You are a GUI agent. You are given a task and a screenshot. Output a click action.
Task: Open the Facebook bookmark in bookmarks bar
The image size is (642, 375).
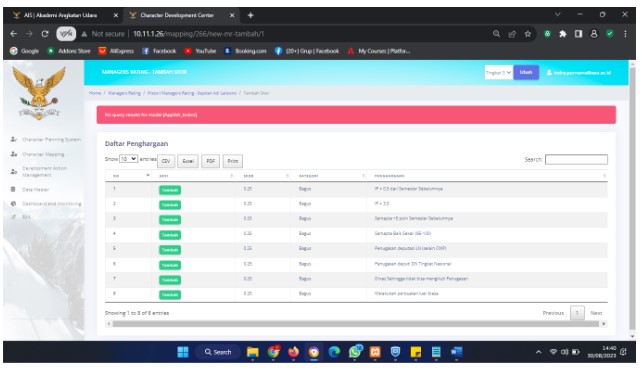(159, 51)
